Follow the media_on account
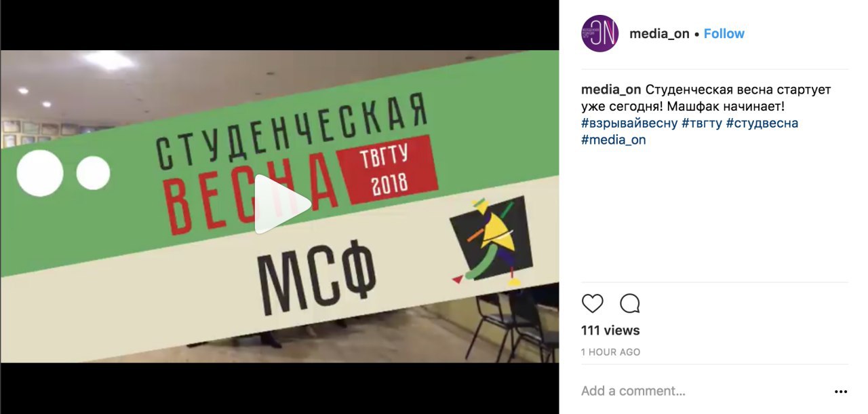The width and height of the screenshot is (868, 414). [x=724, y=34]
